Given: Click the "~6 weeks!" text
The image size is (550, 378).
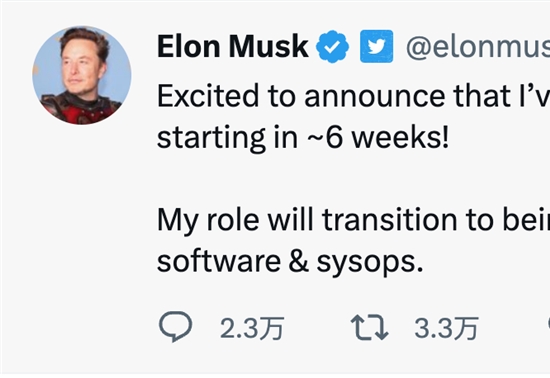Looking at the screenshot, I should click(x=378, y=137).
